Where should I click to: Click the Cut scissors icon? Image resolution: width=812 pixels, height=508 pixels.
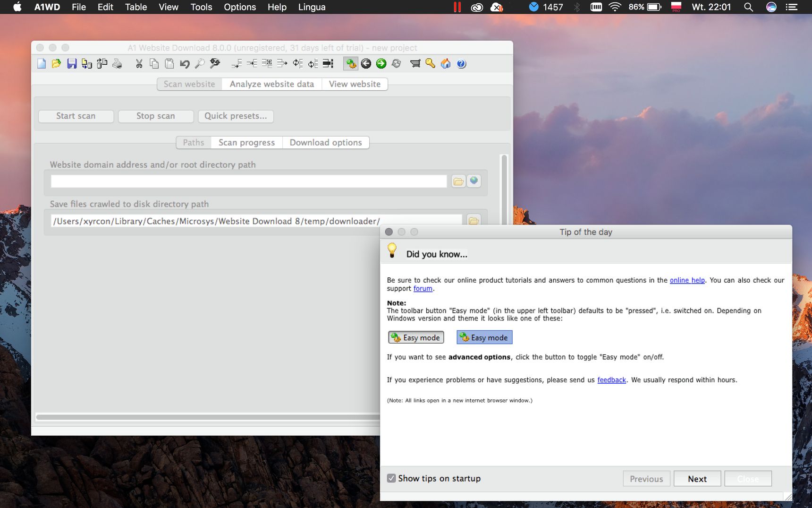(139, 64)
